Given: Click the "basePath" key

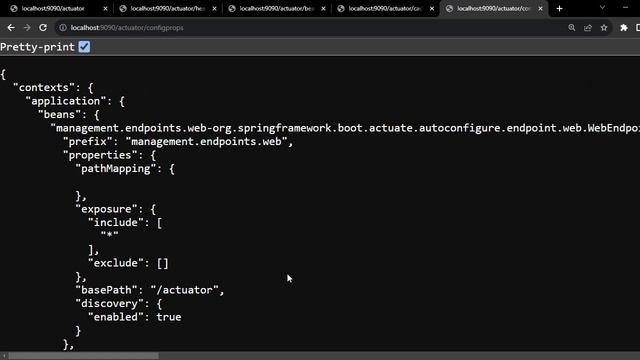Looking at the screenshot, I should [x=106, y=290].
